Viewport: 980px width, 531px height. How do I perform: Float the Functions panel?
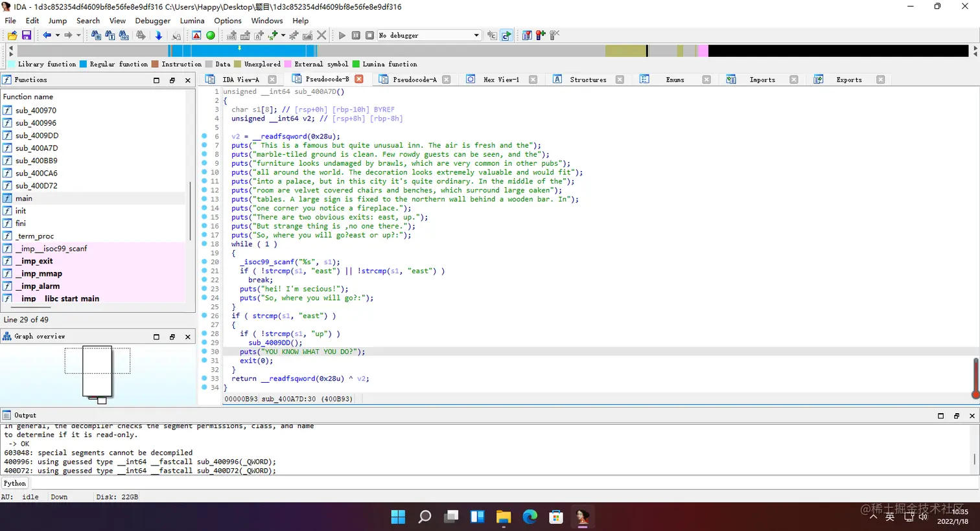click(172, 80)
